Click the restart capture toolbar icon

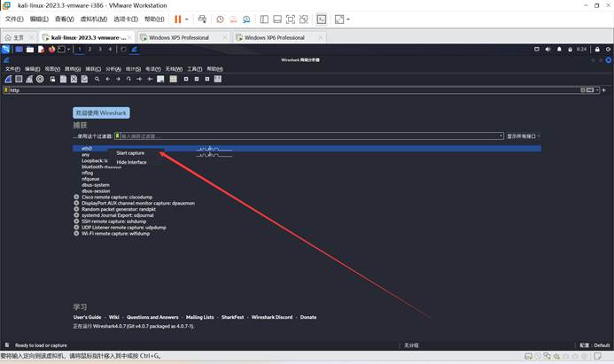point(29,79)
